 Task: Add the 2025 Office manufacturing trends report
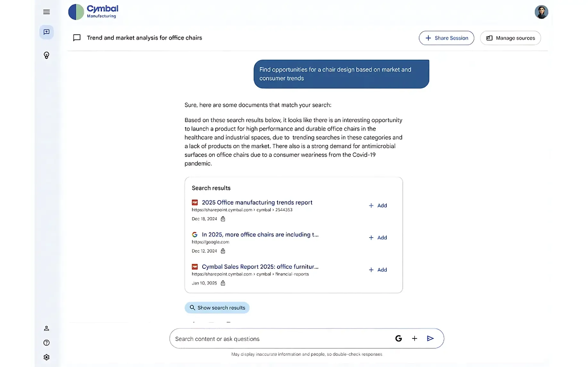(378, 206)
